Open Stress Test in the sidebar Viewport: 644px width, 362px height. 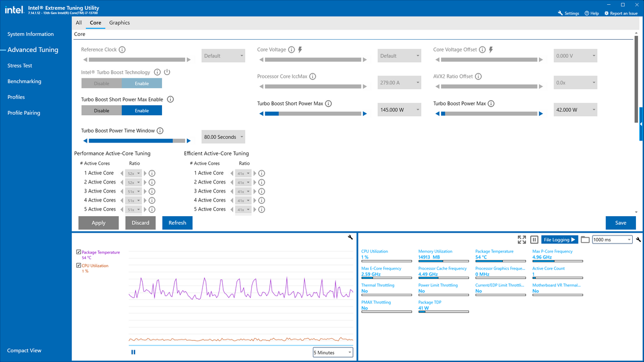(x=20, y=65)
